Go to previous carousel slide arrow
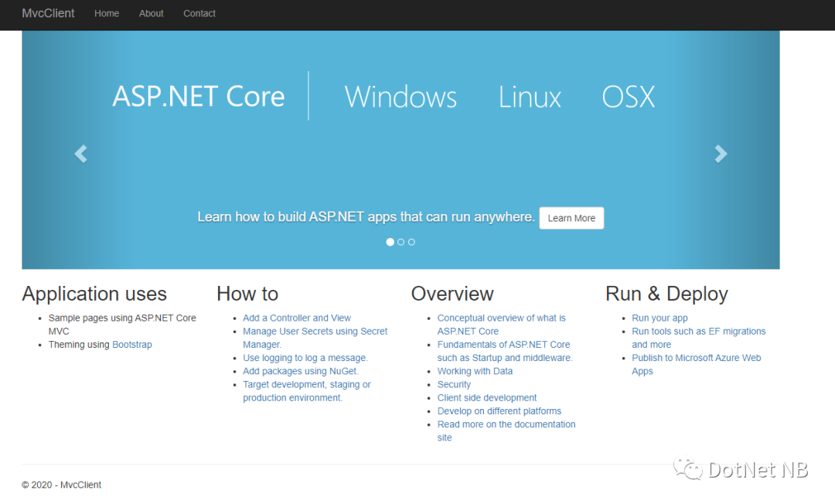The width and height of the screenshot is (835, 504). click(80, 154)
